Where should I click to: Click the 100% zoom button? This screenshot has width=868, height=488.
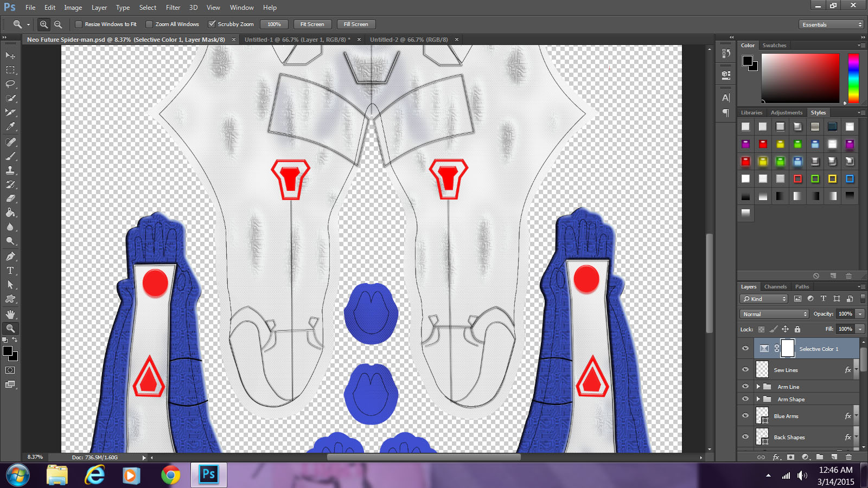[x=274, y=24]
